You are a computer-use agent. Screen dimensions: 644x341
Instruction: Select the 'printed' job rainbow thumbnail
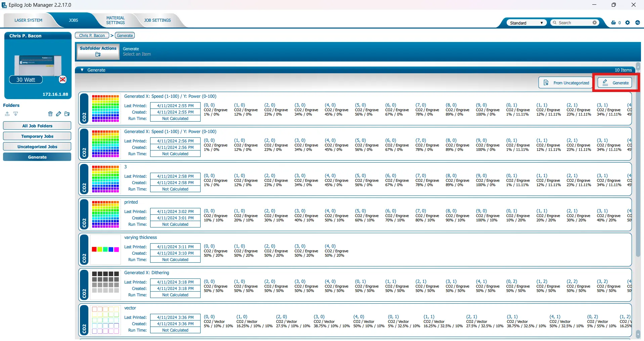point(105,214)
